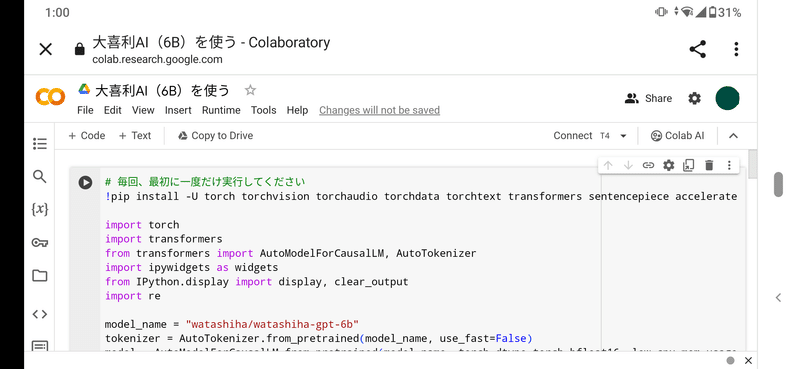Open the Insert menu

pos(178,110)
